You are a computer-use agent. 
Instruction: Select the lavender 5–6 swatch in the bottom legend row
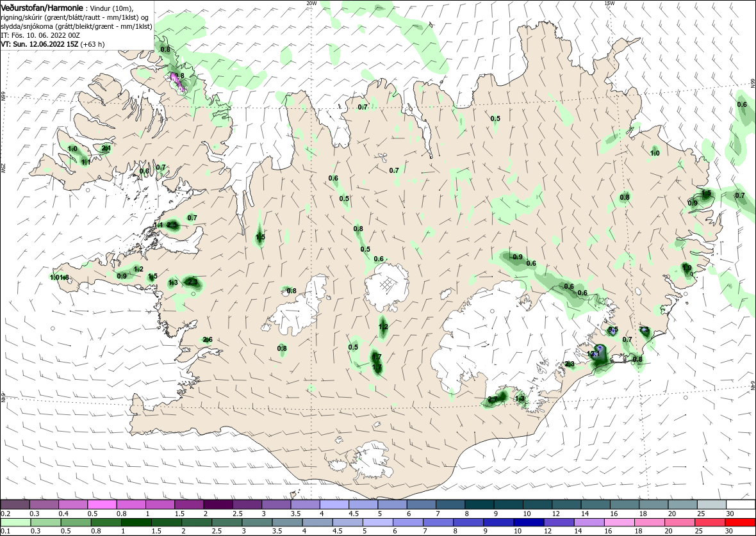point(378,523)
